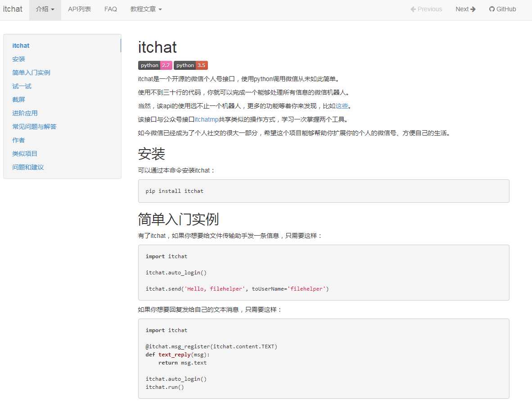Open 类似项目 sidebar entry
The image size is (532, 401).
[25, 154]
